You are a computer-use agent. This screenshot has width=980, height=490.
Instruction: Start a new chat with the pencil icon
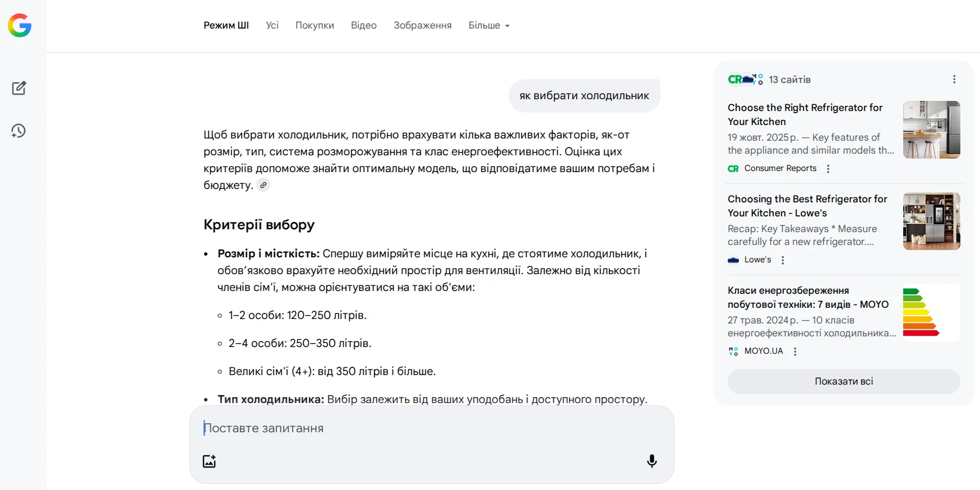(x=19, y=88)
